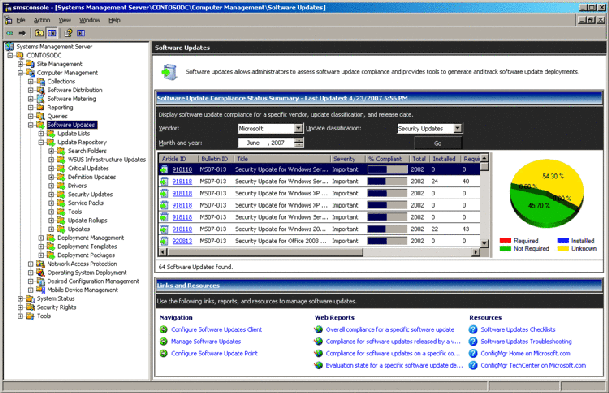Click the blue Installed legend swatch

[x=563, y=241]
